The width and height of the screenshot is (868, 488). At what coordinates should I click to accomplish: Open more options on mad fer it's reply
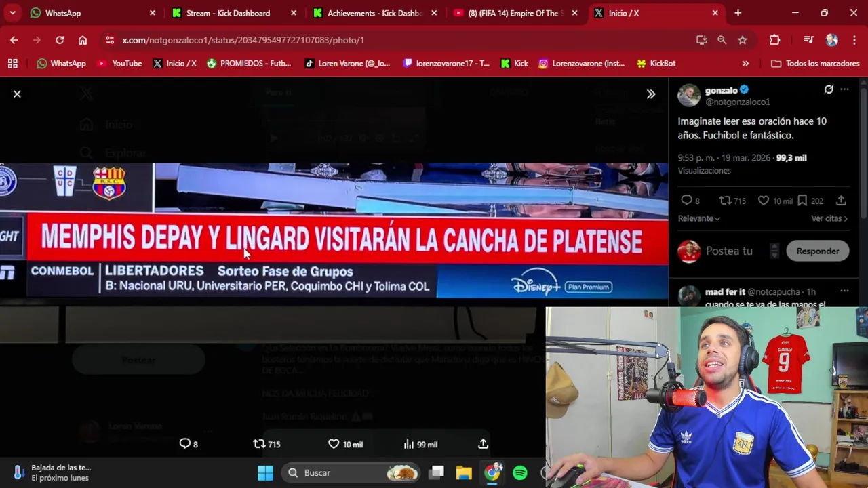click(844, 291)
